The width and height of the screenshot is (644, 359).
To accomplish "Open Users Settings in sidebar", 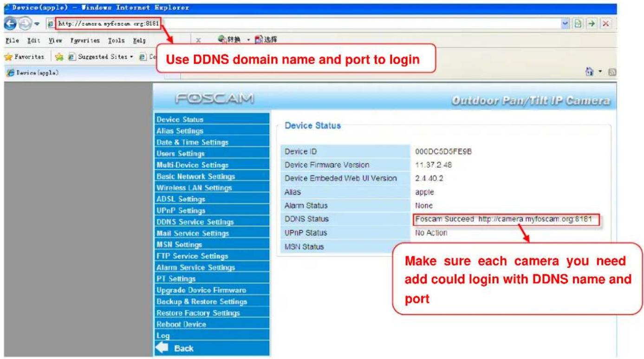I will click(x=212, y=154).
